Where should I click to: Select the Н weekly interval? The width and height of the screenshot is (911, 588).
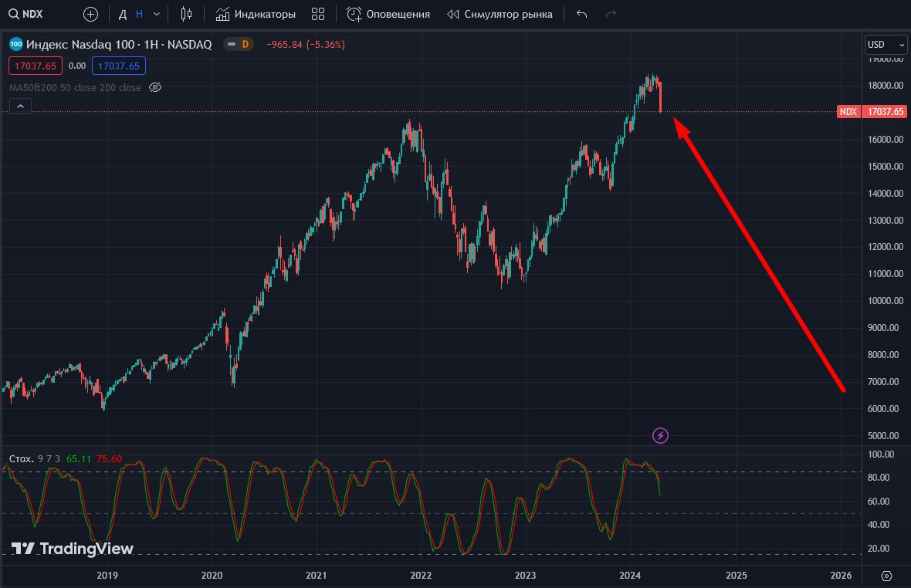140,14
